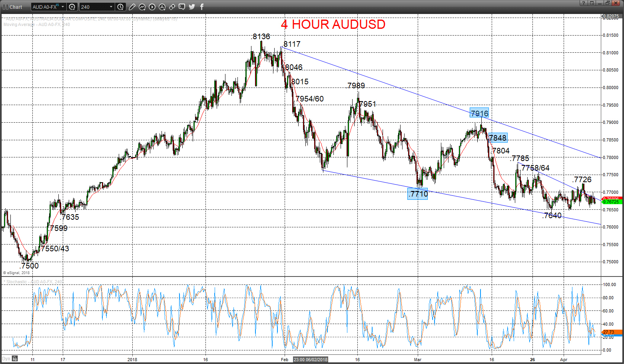Click the green 0.76725 last price tag

coord(612,202)
